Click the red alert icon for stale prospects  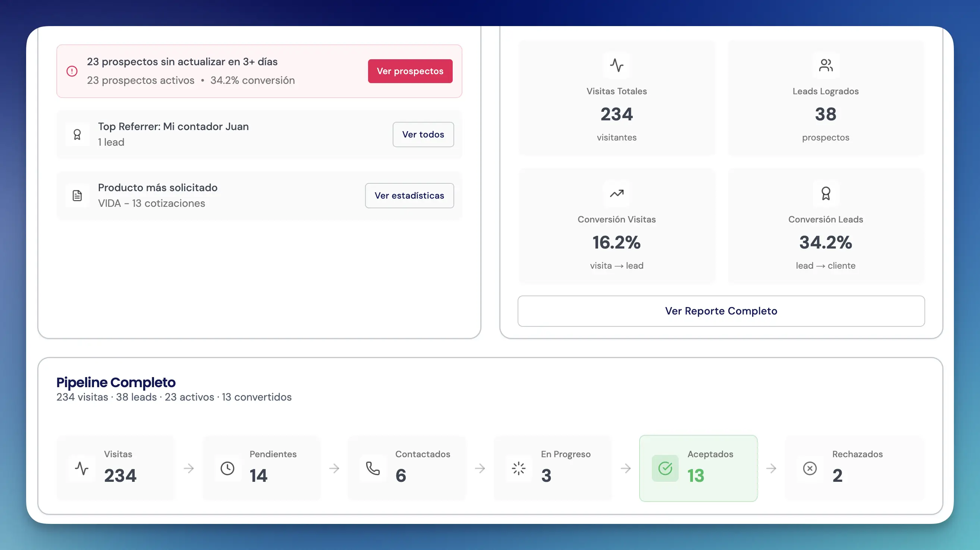point(72,71)
